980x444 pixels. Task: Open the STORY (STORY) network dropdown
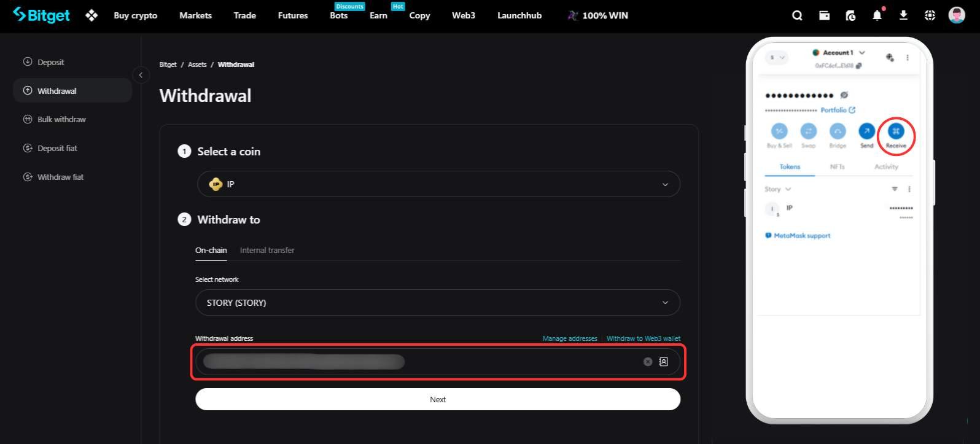(x=438, y=303)
